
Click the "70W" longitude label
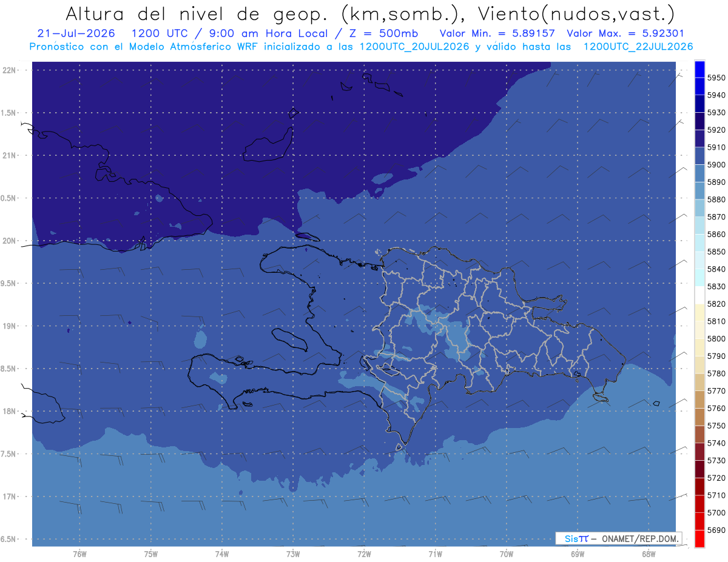[x=506, y=554]
